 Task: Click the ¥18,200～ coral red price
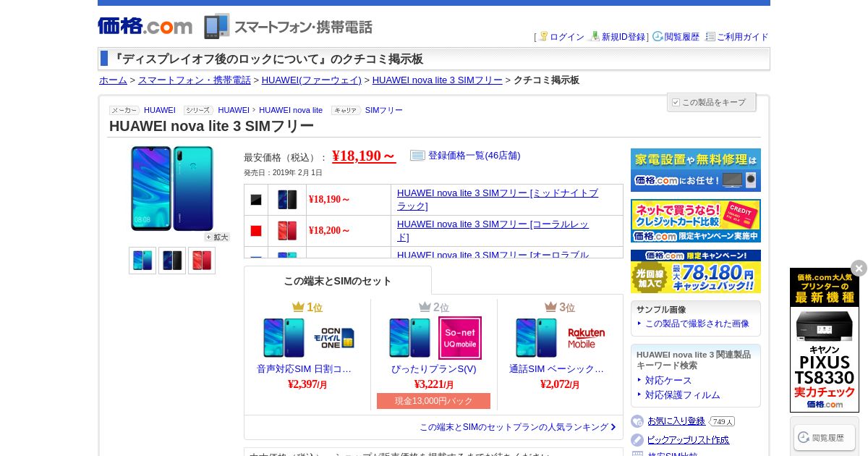click(330, 231)
